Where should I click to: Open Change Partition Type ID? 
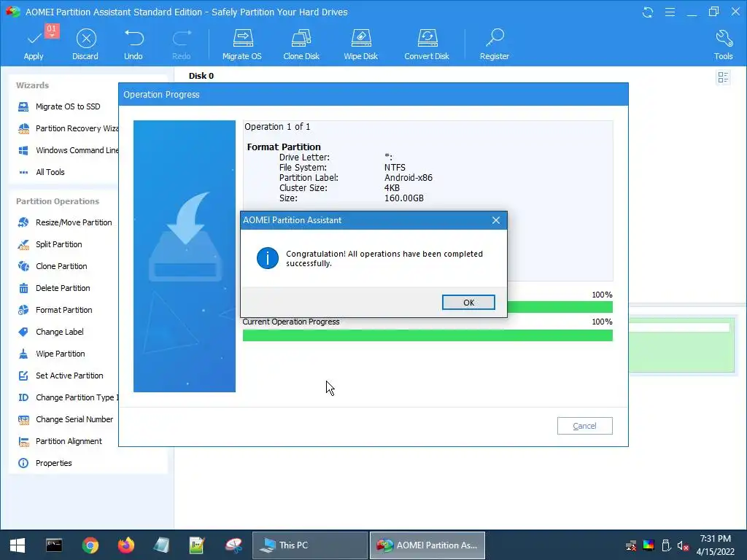pos(68,397)
